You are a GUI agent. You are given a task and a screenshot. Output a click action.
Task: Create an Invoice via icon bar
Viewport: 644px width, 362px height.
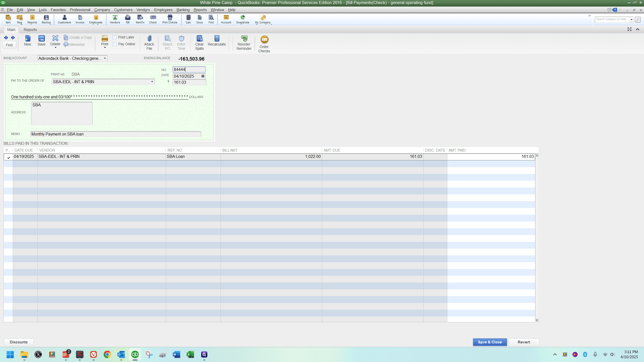point(80,19)
